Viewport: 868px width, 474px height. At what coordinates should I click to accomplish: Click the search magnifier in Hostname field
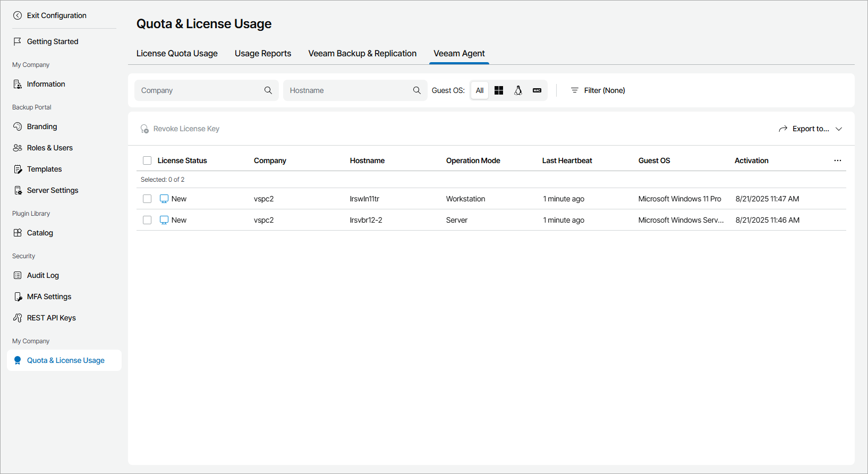[x=417, y=90]
